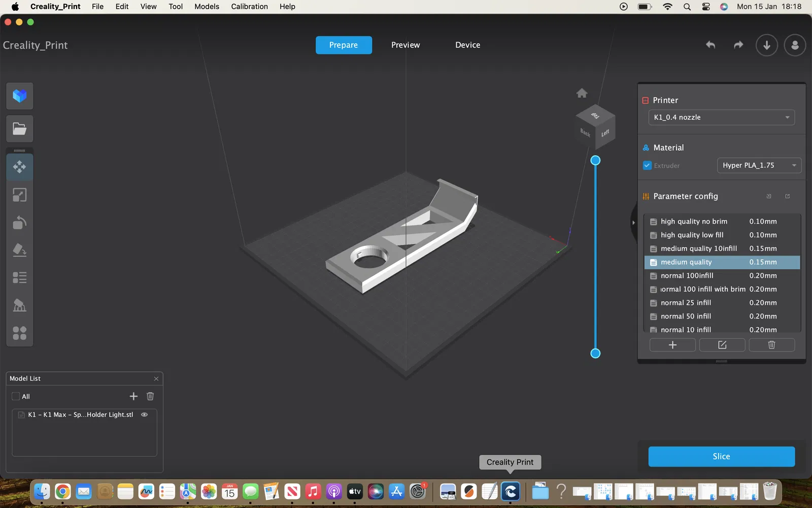Select the 'medium quality' 0.15mm profile
This screenshot has height=508, width=812.
pos(722,262)
